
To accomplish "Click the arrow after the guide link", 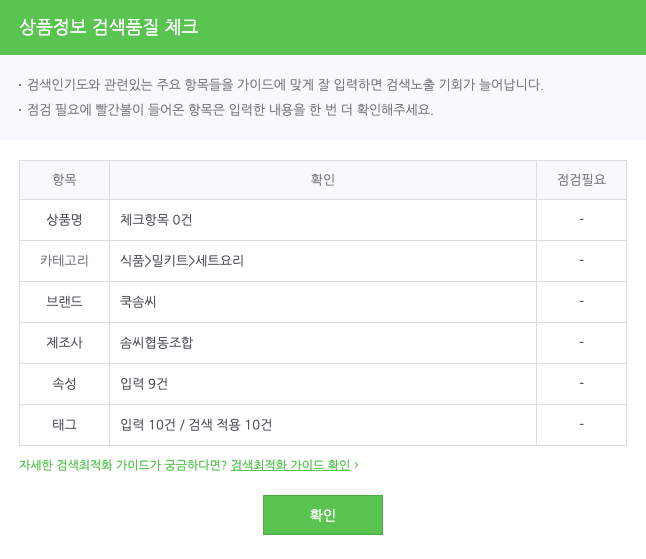I will pyautogui.click(x=356, y=465).
